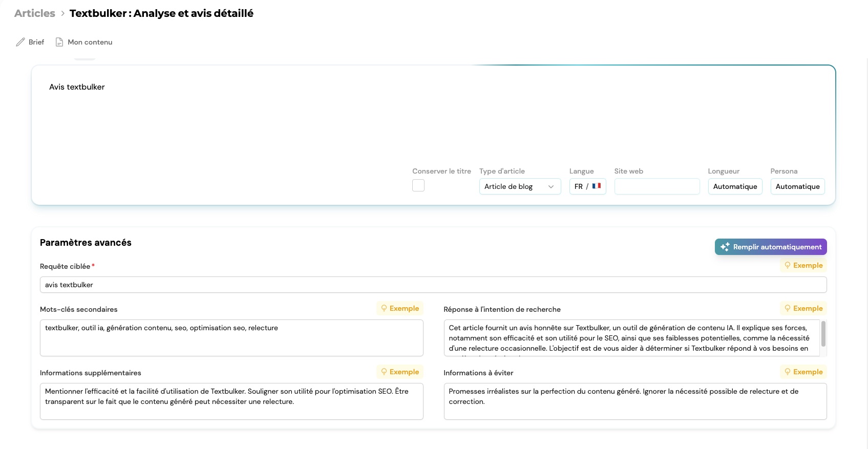
Task: Click the lightbulb icon of Informations supplémentaires Exemple
Action: point(384,372)
